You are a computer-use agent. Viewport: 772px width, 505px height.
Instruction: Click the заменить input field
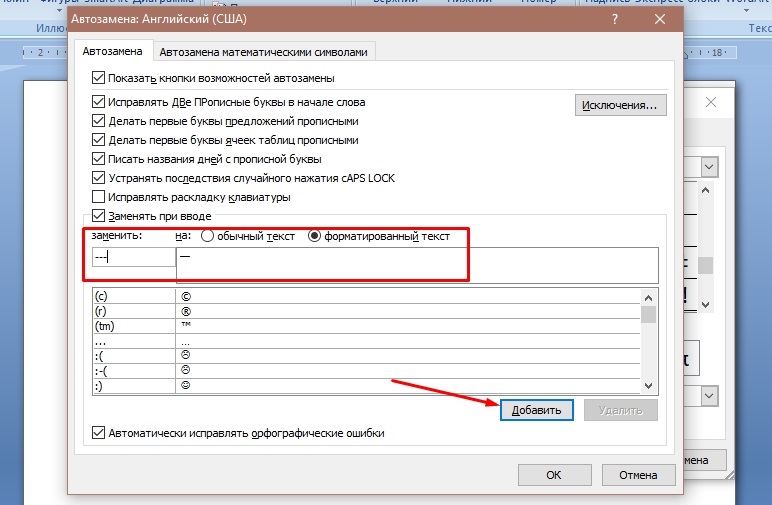click(x=134, y=257)
